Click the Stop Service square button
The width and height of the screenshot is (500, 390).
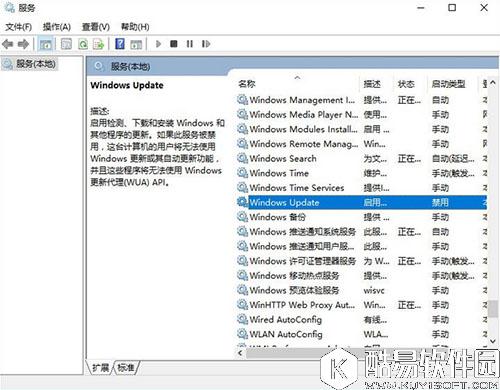tap(174, 44)
